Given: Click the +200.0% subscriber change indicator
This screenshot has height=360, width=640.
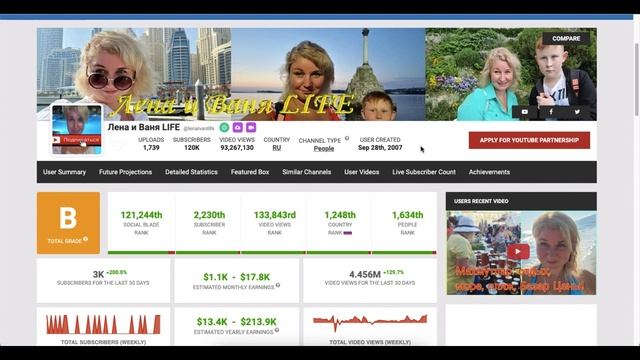Looking at the screenshot, I should point(117,272).
